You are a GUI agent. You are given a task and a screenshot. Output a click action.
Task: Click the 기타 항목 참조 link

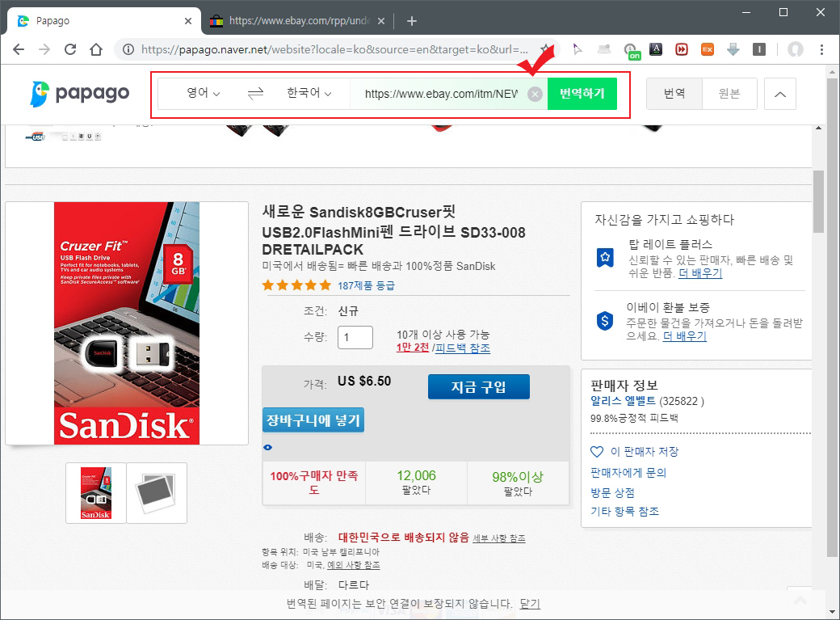point(624,511)
